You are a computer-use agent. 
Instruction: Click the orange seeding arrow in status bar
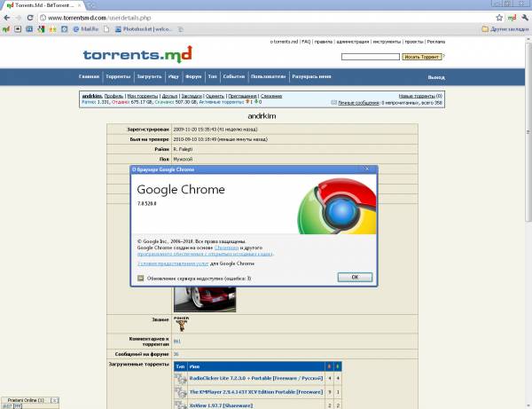[247, 101]
